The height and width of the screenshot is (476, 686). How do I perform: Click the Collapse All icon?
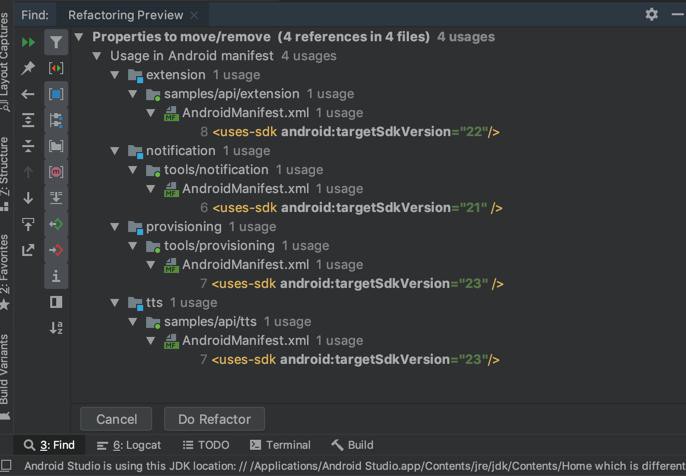28,146
